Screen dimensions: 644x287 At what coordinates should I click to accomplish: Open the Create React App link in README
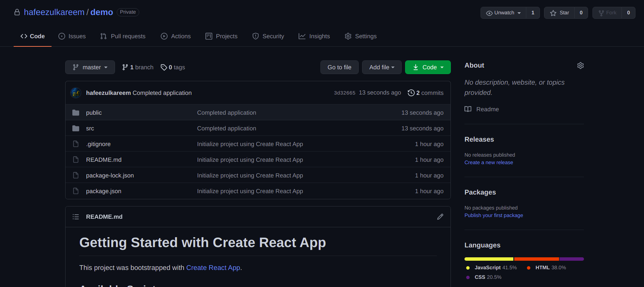click(x=213, y=268)
